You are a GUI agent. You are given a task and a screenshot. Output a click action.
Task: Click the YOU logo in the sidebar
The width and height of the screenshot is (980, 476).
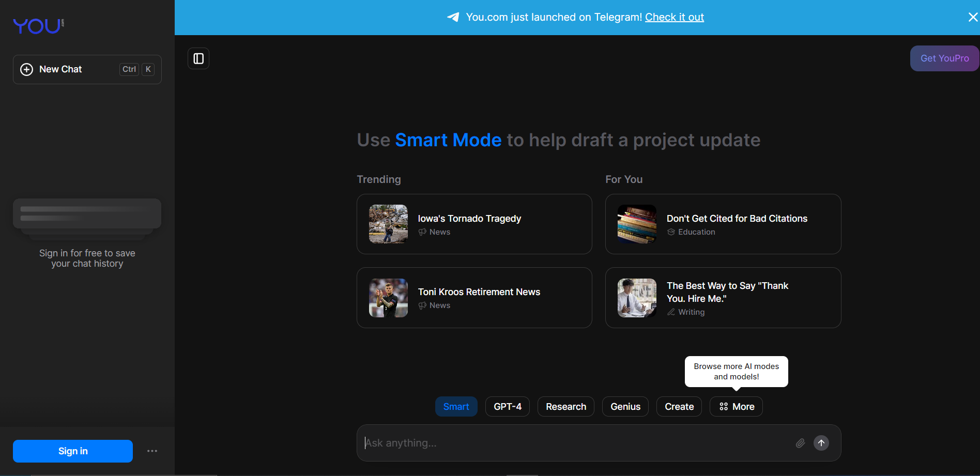38,26
